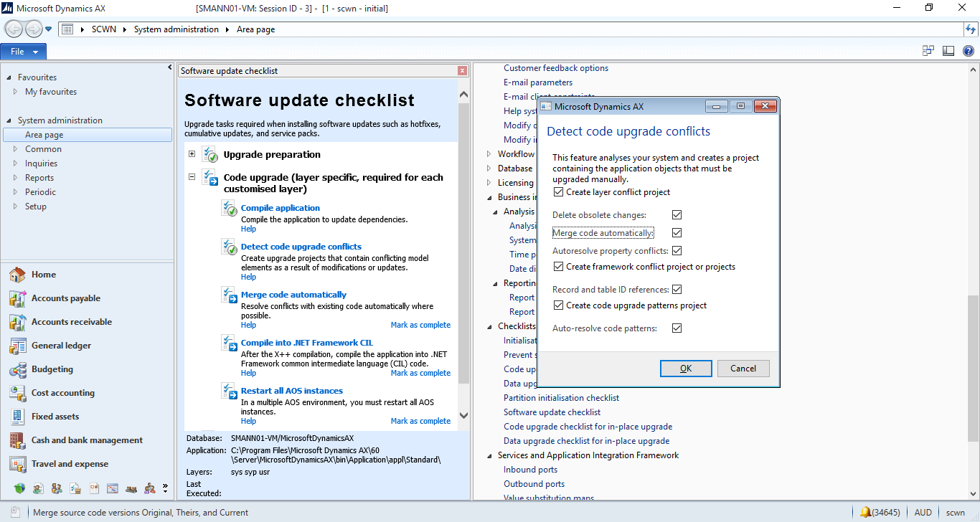Screen dimensions: 980x522
Task: Mark Restart all AOS instances as complete
Action: (420, 421)
